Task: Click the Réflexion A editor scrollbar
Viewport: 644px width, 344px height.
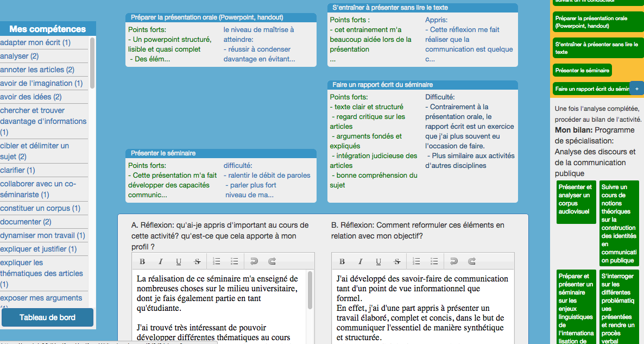Action: 310,291
